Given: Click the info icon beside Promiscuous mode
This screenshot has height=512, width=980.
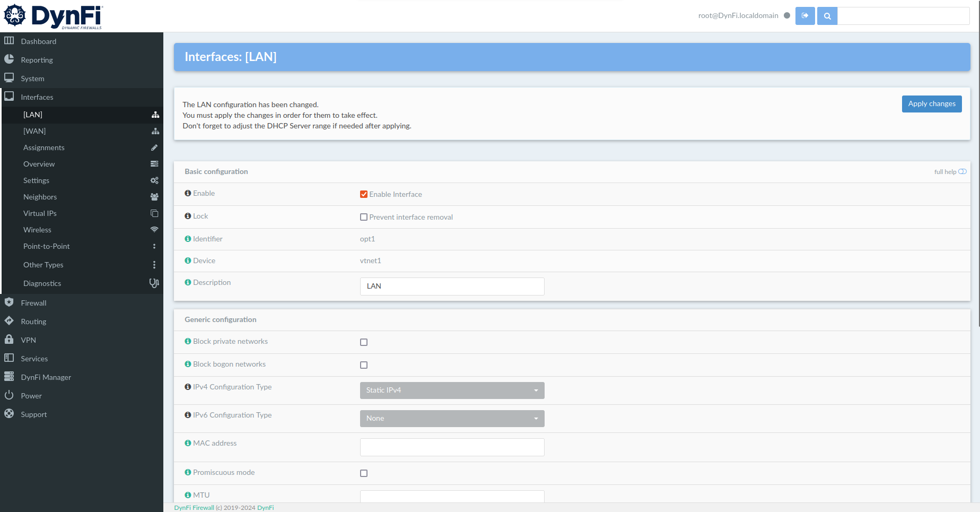Looking at the screenshot, I should (188, 473).
